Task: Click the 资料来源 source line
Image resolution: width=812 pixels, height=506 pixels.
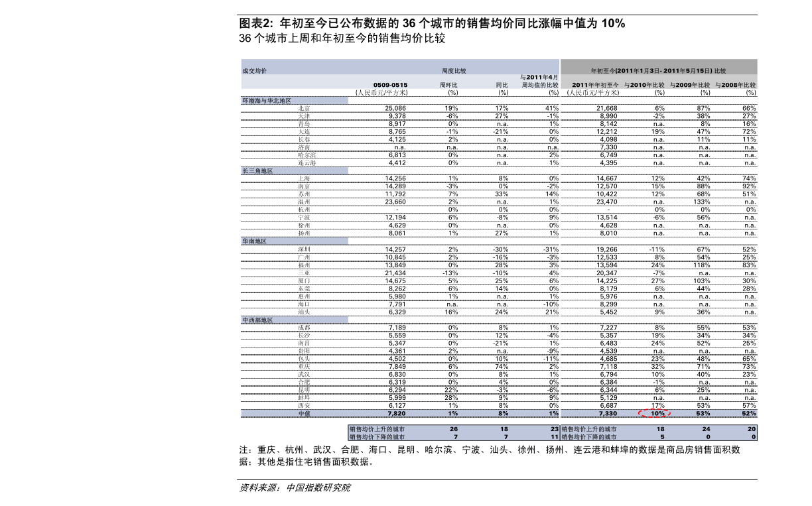Action: tap(295, 488)
